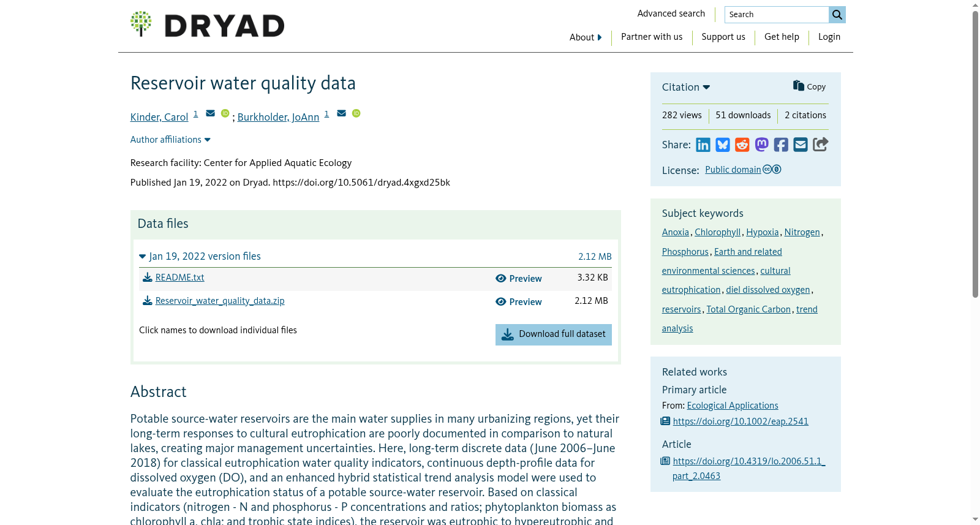Click Kinder's affiliation footnote 1
The height and width of the screenshot is (525, 980).
pyautogui.click(x=195, y=114)
